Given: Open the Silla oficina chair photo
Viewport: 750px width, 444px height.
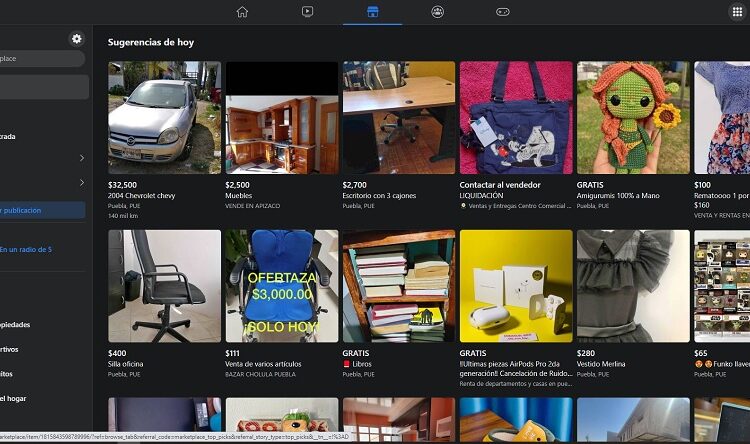Looking at the screenshot, I should click(x=165, y=286).
